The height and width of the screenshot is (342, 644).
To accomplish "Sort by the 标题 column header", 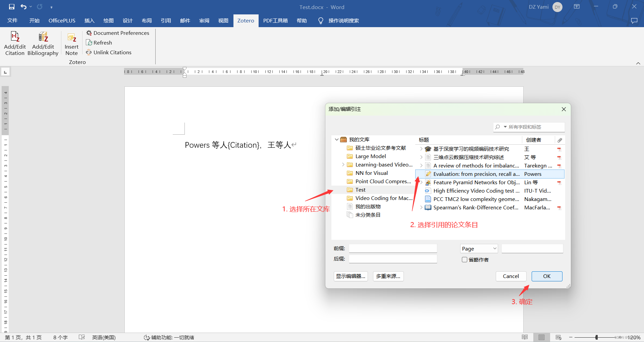I will point(469,140).
